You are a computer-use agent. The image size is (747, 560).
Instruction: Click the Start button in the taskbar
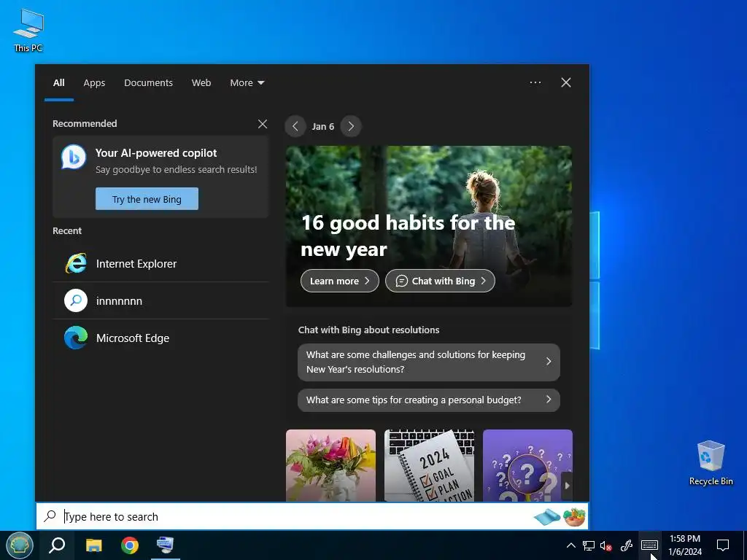[x=19, y=545]
